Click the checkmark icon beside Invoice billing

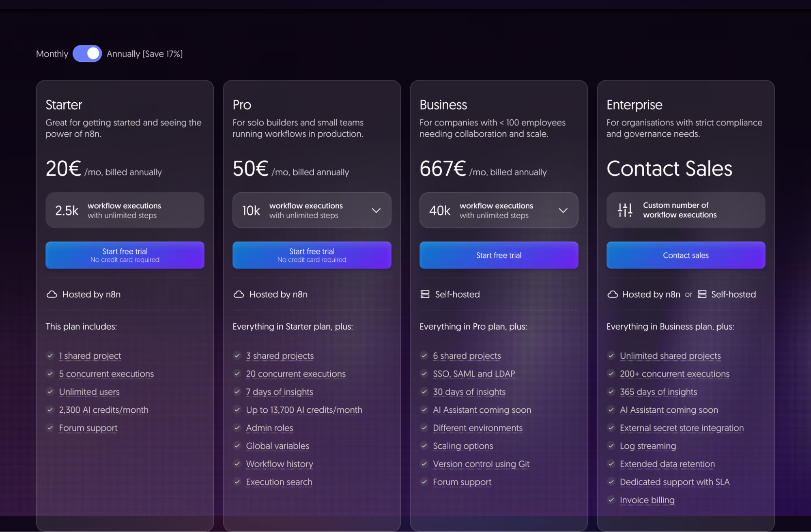611,500
